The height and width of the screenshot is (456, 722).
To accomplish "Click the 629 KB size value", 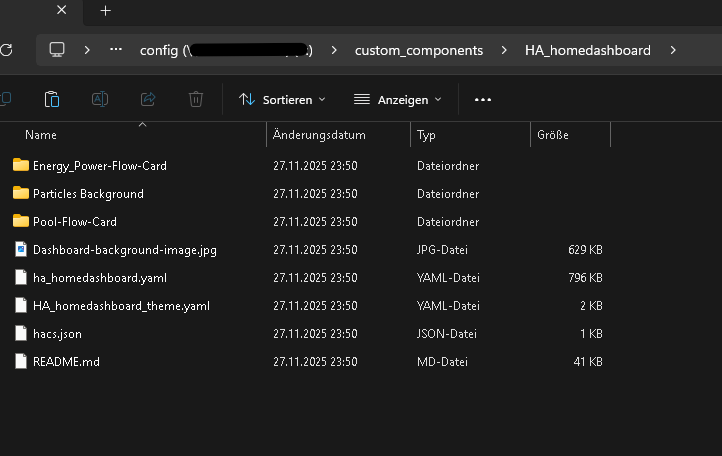I will (x=585, y=250).
